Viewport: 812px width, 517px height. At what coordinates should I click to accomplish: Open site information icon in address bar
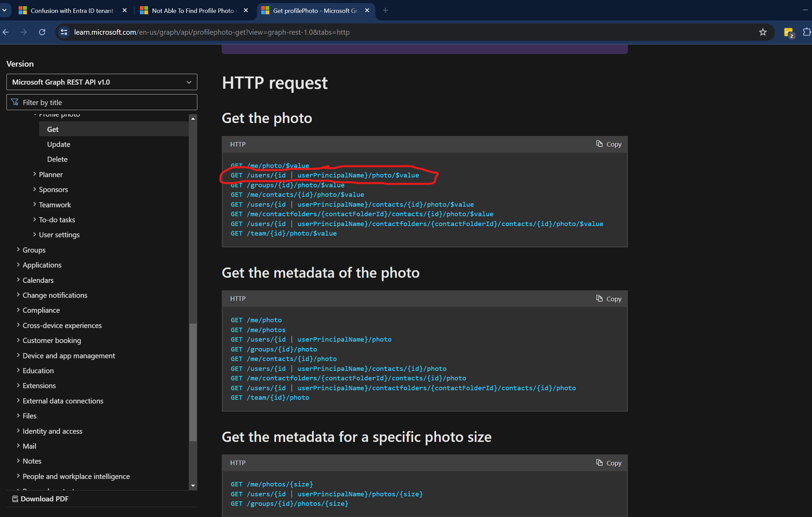[64, 32]
